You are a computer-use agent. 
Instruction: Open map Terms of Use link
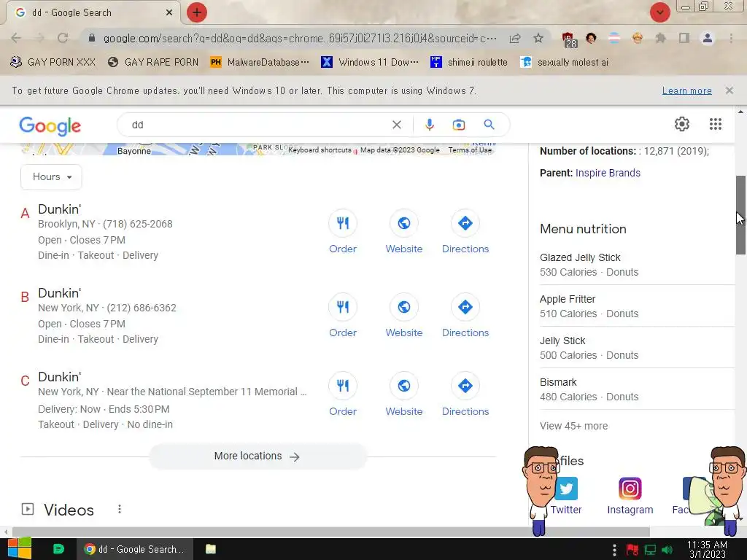470,150
